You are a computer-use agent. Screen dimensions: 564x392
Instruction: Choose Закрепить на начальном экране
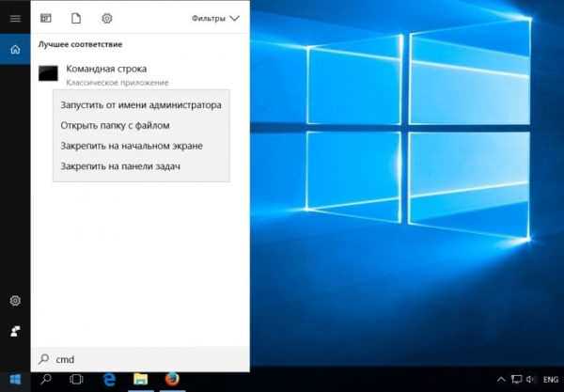[141, 146]
